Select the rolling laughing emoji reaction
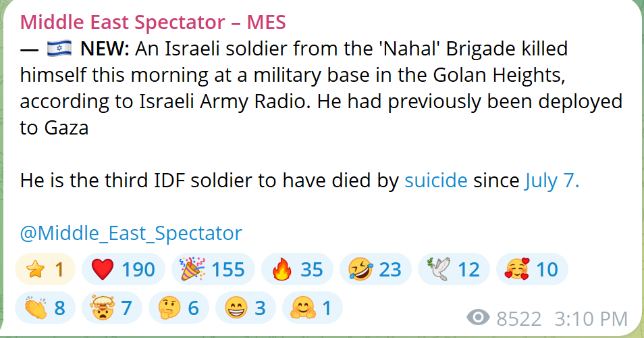 click(x=375, y=269)
